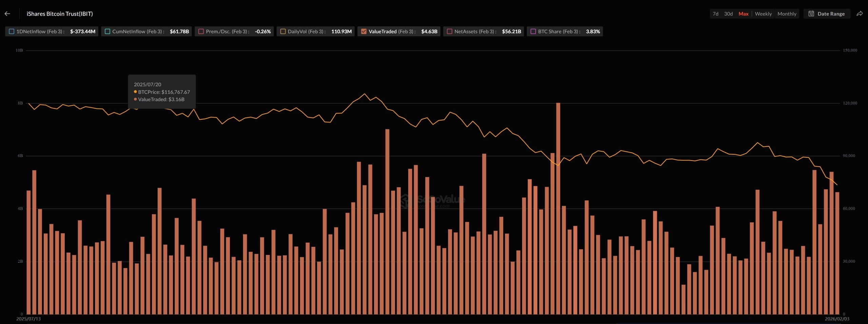Click the BTC price line's highest peak
868x324 pixels.
coord(364,94)
